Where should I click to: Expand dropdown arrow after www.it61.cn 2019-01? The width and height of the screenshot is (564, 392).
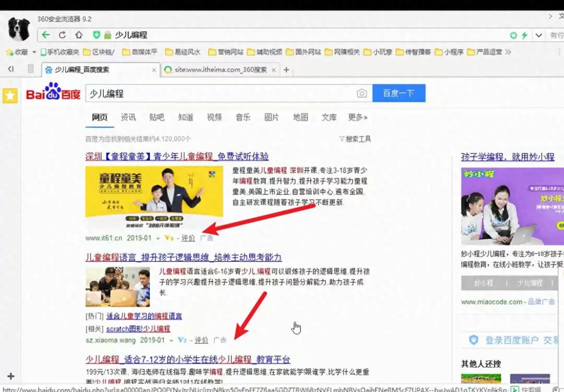pyautogui.click(x=158, y=238)
